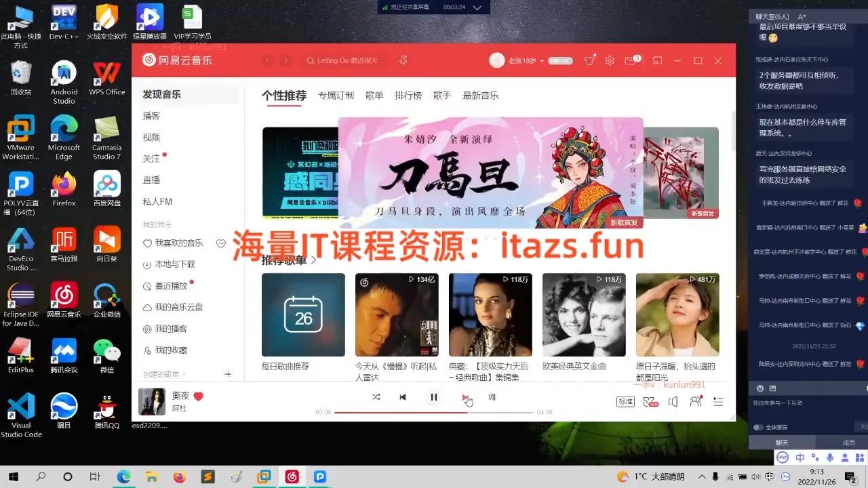
Task: Open 视频 in the sidebar
Action: pyautogui.click(x=151, y=137)
